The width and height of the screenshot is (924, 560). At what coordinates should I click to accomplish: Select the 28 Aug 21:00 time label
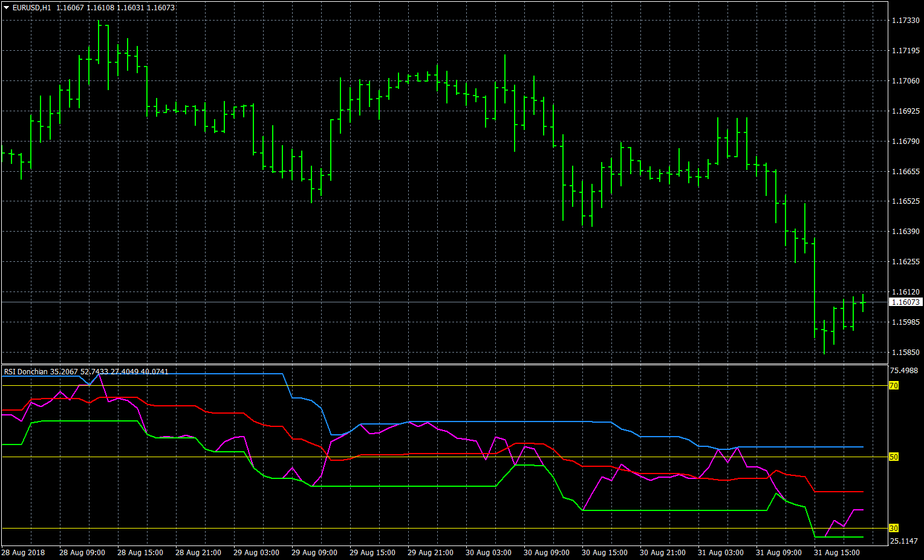pos(198,553)
